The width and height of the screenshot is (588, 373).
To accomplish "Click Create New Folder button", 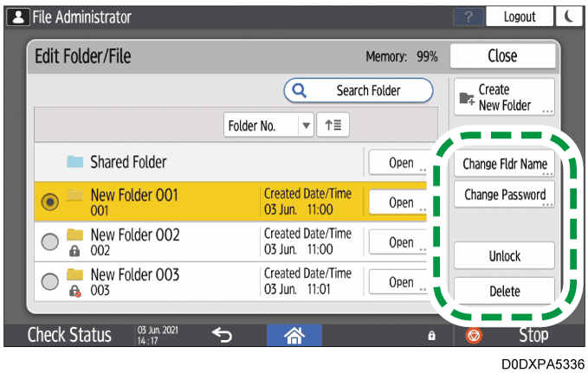I will point(503,97).
